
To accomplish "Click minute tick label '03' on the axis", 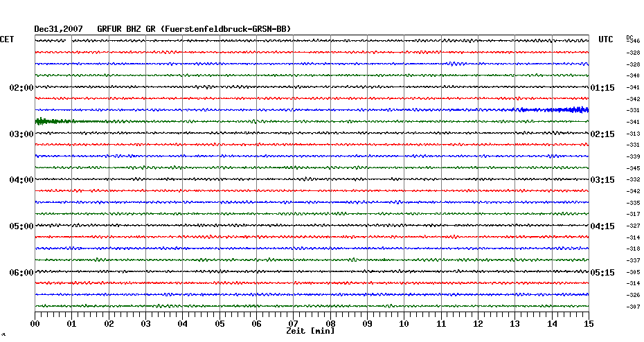I will click(146, 324).
